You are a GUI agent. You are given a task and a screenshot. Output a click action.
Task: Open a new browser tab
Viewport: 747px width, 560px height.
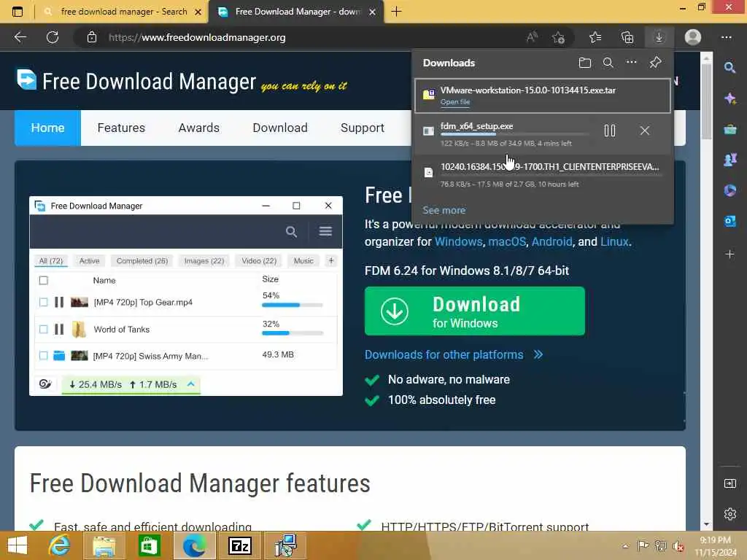(396, 12)
